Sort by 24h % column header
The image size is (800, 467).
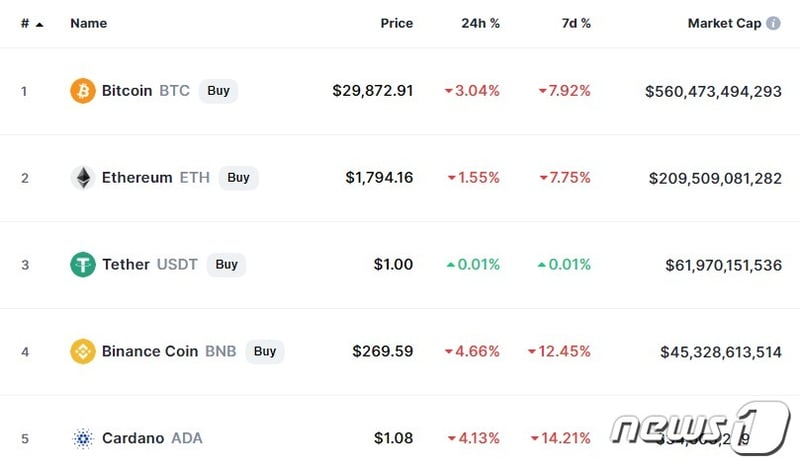tap(479, 23)
